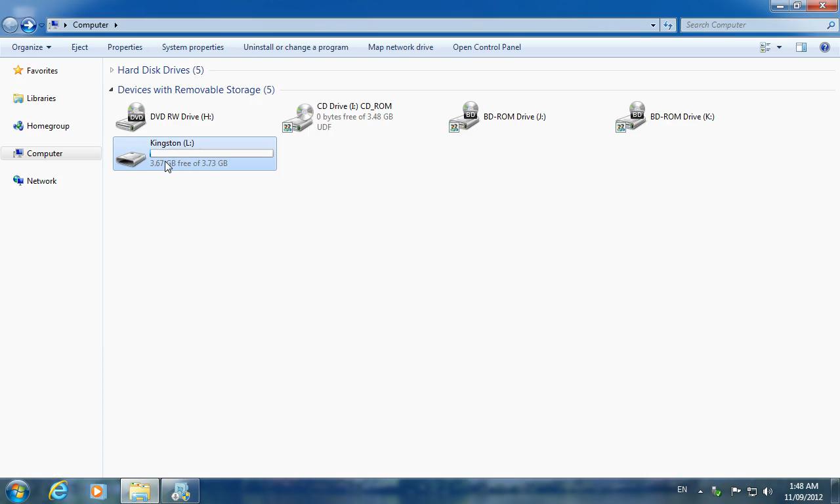Screen dimensions: 840x504
Task: Change your view icon button
Action: (765, 47)
